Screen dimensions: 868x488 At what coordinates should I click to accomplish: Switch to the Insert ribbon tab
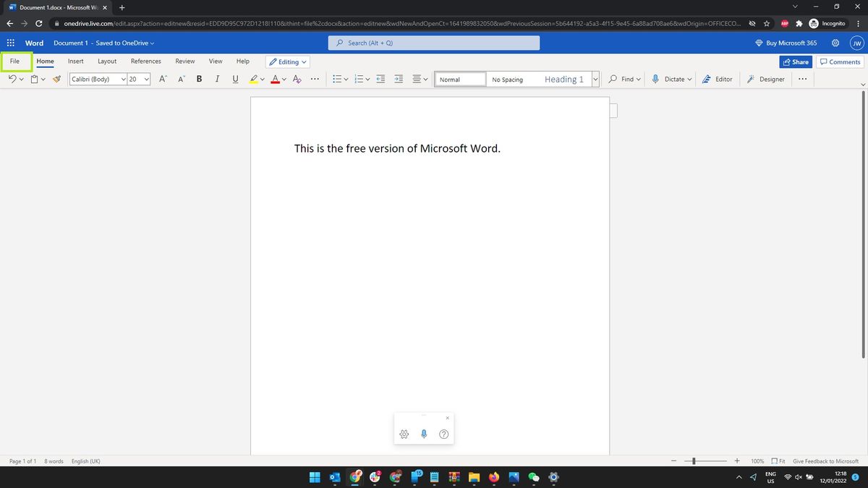point(76,61)
